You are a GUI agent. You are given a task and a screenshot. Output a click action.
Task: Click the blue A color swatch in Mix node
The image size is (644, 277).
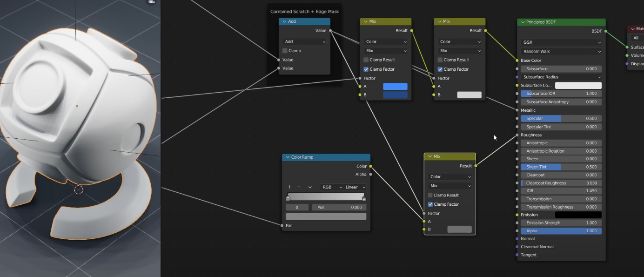[395, 87]
